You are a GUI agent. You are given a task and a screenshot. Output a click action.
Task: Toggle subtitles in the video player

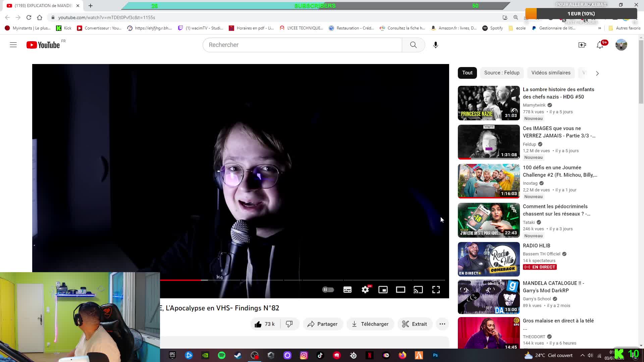click(347, 290)
